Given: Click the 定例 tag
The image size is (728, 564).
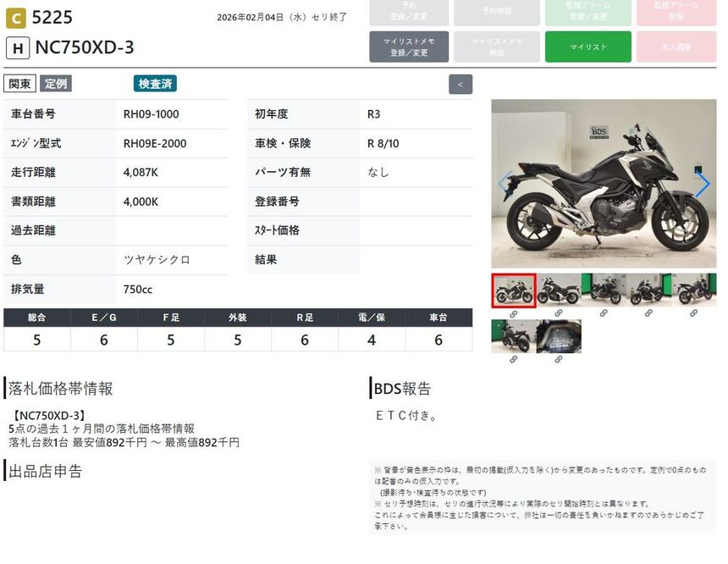Looking at the screenshot, I should tap(56, 84).
